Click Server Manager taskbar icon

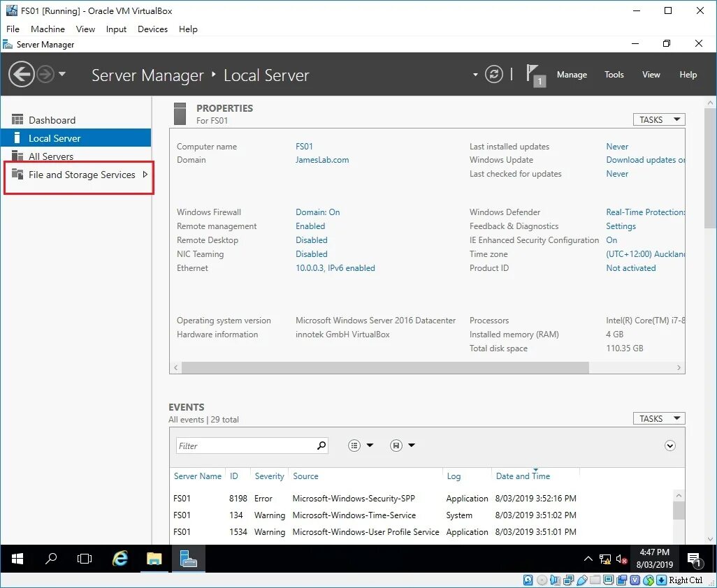pyautogui.click(x=189, y=558)
